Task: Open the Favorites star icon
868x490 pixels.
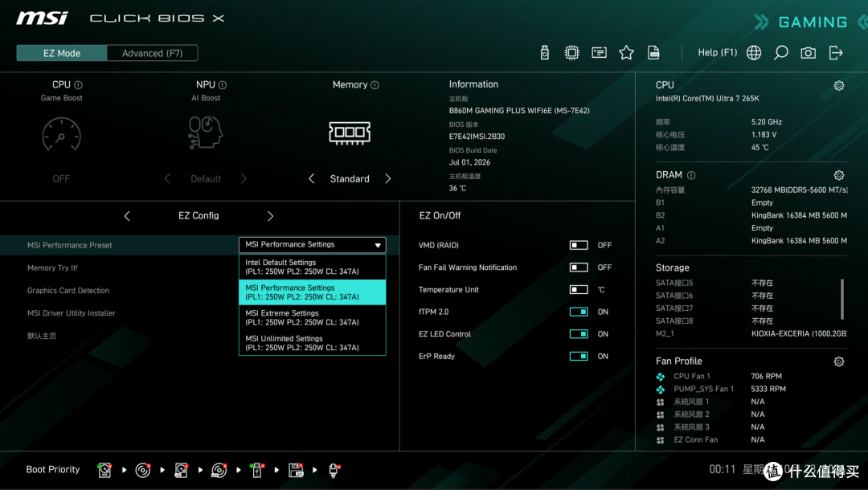Action: click(x=626, y=52)
